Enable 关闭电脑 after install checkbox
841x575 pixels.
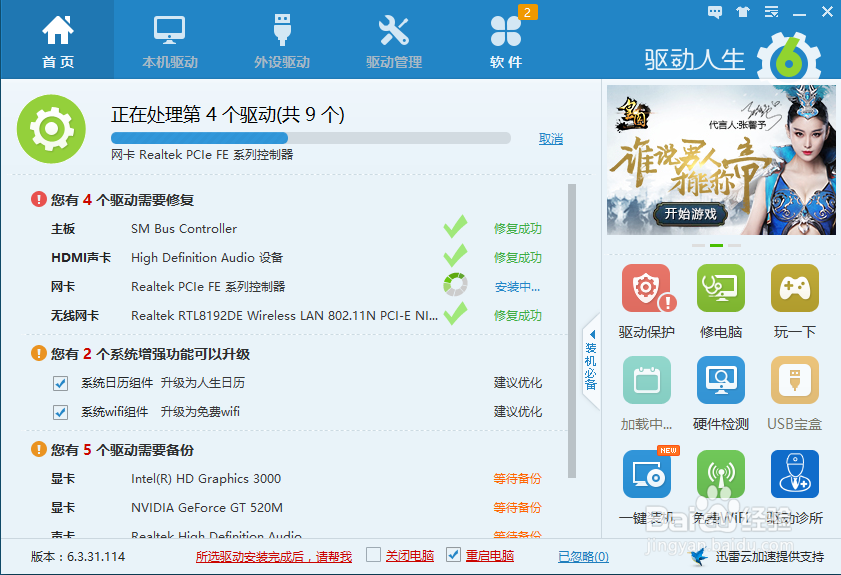(373, 555)
